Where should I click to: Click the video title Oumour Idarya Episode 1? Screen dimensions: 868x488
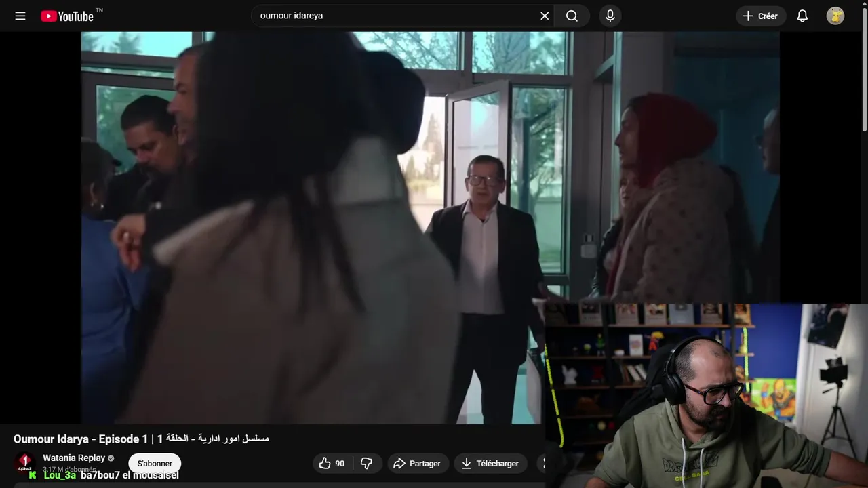[141, 439]
